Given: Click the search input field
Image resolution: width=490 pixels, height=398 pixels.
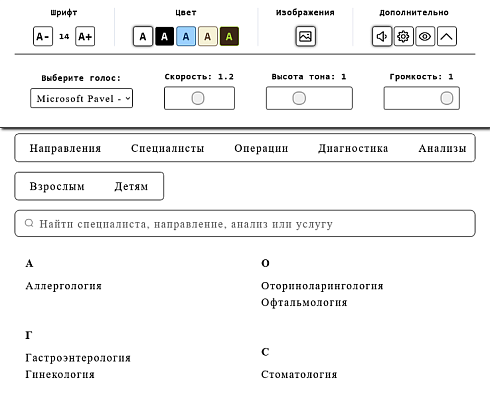Looking at the screenshot, I should coord(245,224).
